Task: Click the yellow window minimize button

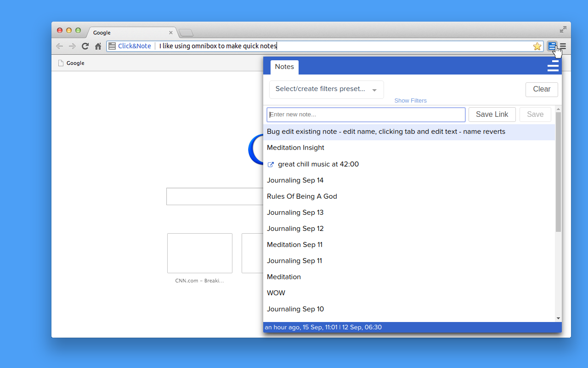Action: coord(69,30)
